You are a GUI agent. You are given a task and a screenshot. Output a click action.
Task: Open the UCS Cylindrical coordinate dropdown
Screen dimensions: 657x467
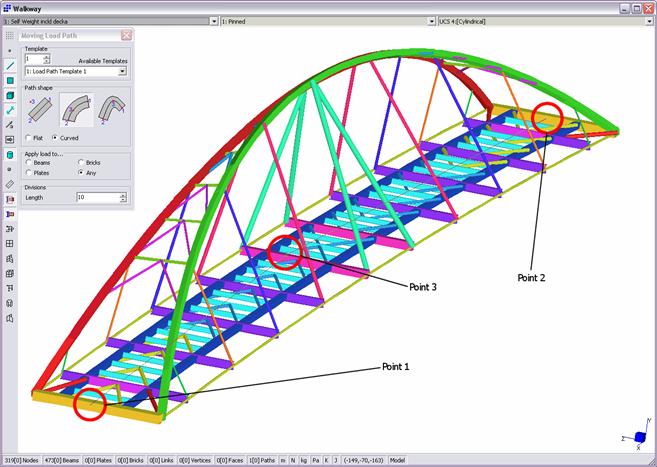pos(647,20)
